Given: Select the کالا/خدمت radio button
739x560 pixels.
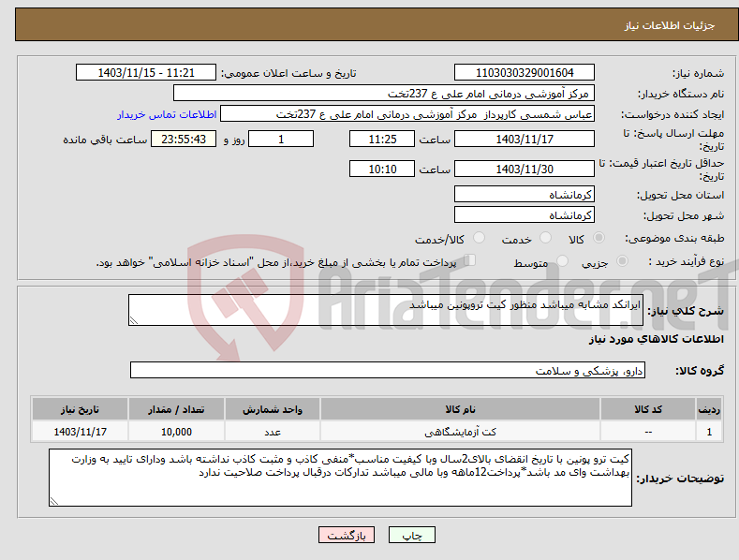Looking at the screenshot, I should click(479, 238).
